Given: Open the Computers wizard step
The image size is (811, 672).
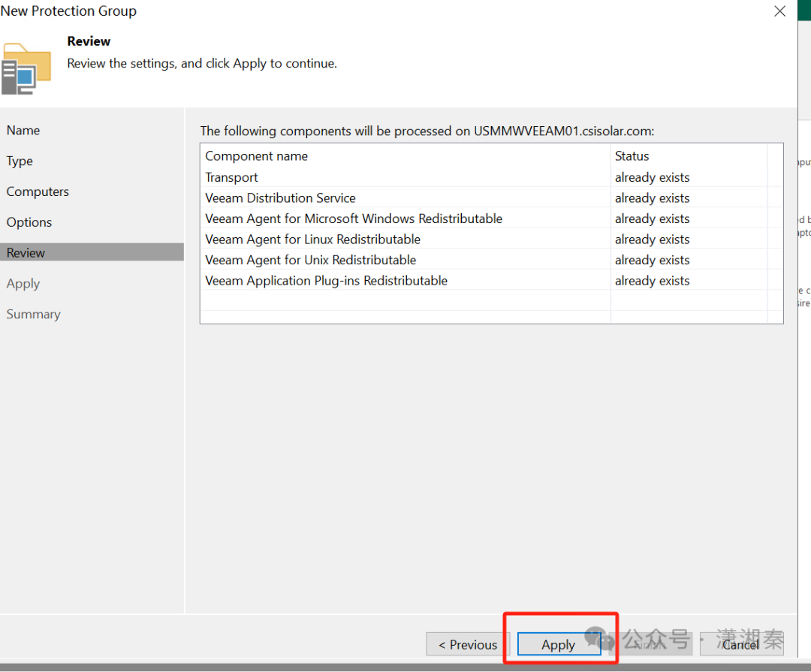Looking at the screenshot, I should point(38,191).
